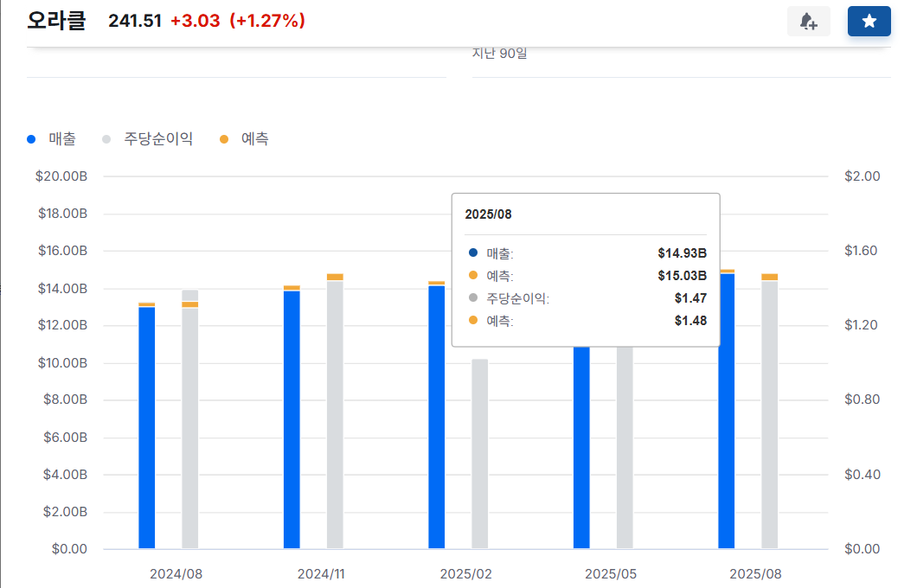Click the 2025/05 x-axis label
This screenshot has width=917, height=588.
611,574
